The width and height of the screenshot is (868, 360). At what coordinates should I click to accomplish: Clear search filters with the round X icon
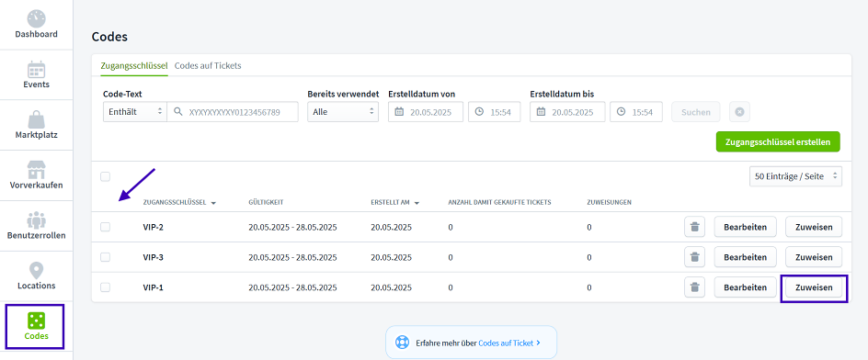tap(739, 112)
